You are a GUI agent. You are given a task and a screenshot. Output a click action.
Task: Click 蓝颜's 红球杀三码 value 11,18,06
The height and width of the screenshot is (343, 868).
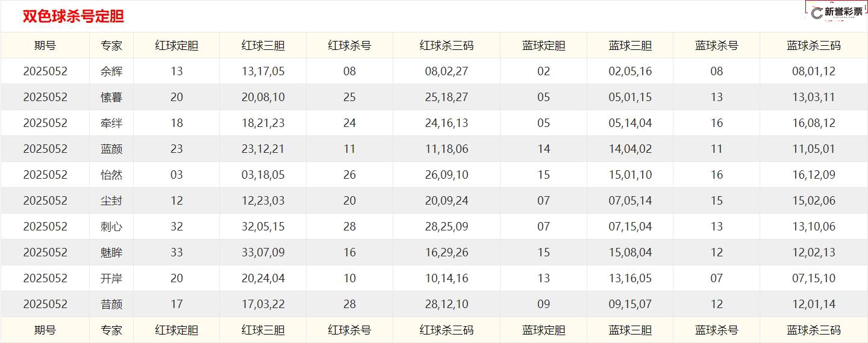click(x=446, y=149)
